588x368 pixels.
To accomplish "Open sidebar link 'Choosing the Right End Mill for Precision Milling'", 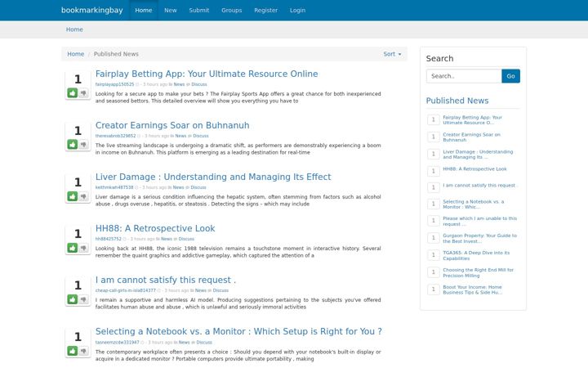I will click(478, 272).
